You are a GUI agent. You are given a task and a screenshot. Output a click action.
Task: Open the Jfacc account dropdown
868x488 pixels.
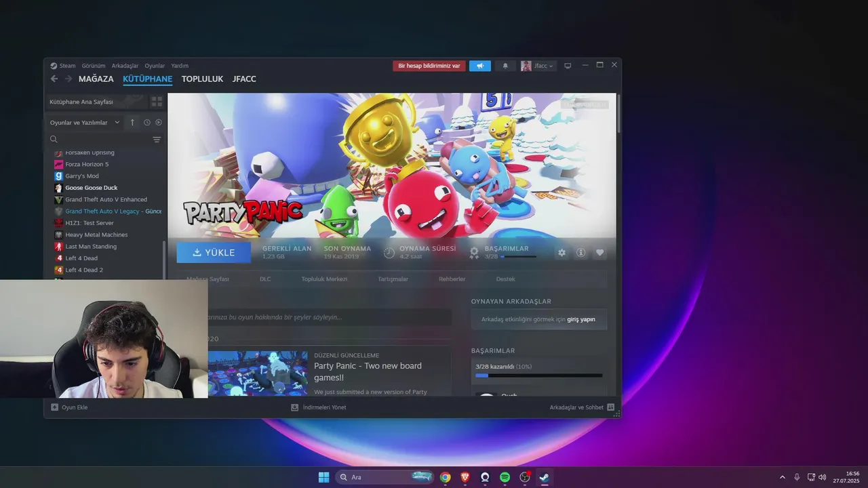[x=538, y=66]
